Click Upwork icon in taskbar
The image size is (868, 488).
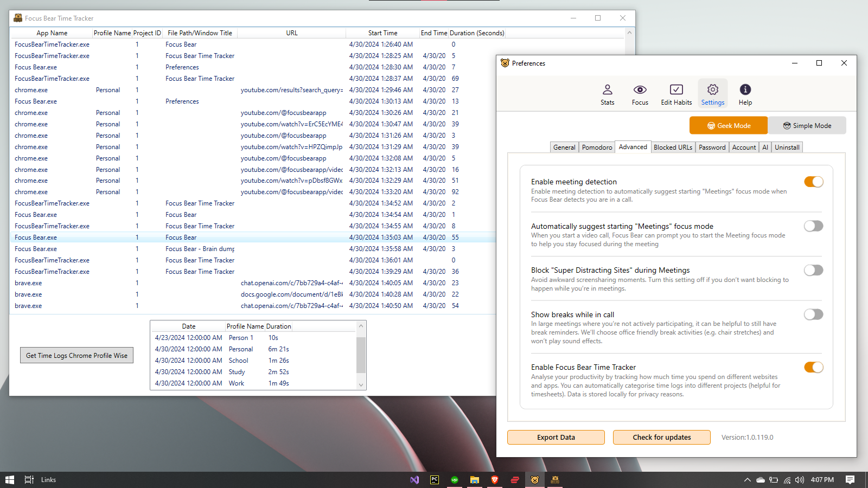coord(455,480)
